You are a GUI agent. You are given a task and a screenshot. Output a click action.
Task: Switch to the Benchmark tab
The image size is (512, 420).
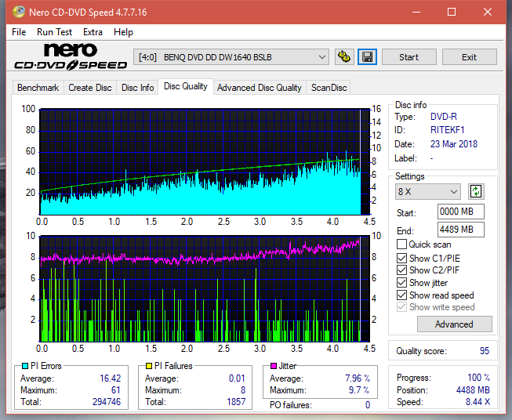click(x=38, y=88)
